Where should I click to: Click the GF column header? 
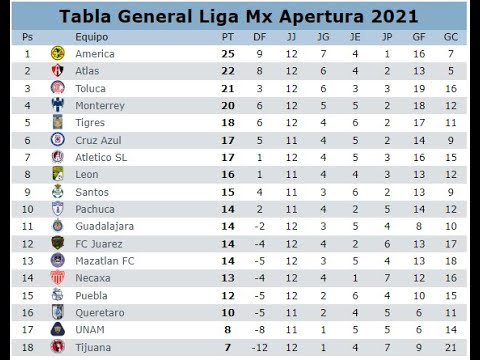(x=419, y=37)
